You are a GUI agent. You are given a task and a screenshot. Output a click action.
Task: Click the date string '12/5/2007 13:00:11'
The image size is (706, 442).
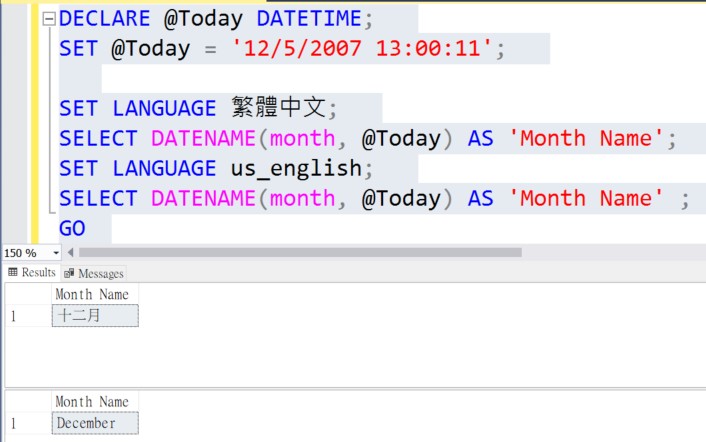click(x=361, y=49)
